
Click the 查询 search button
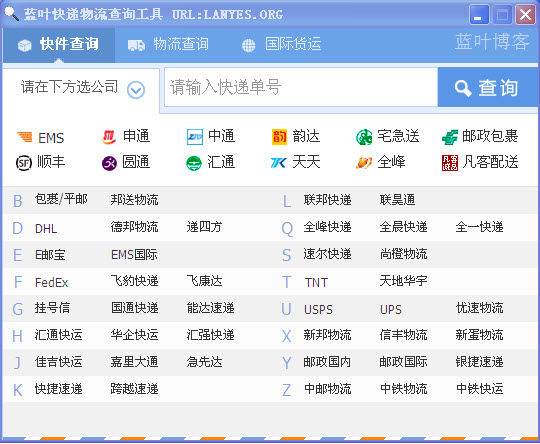coord(488,87)
